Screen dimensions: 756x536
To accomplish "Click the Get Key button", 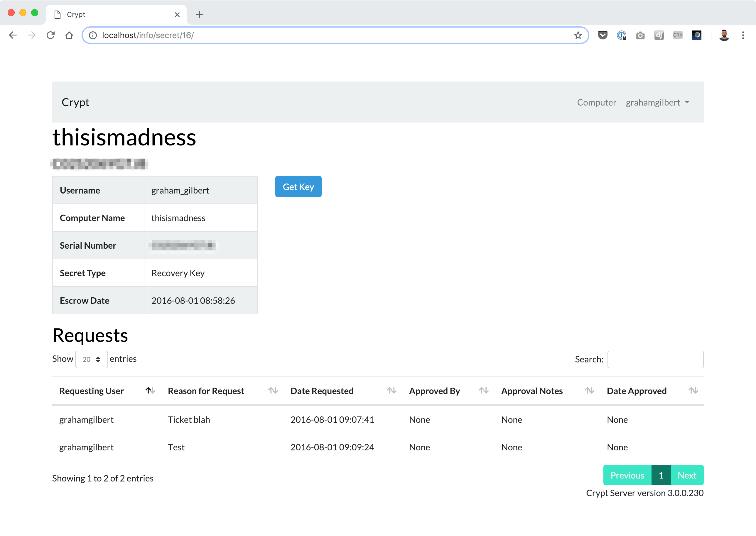I will click(298, 186).
